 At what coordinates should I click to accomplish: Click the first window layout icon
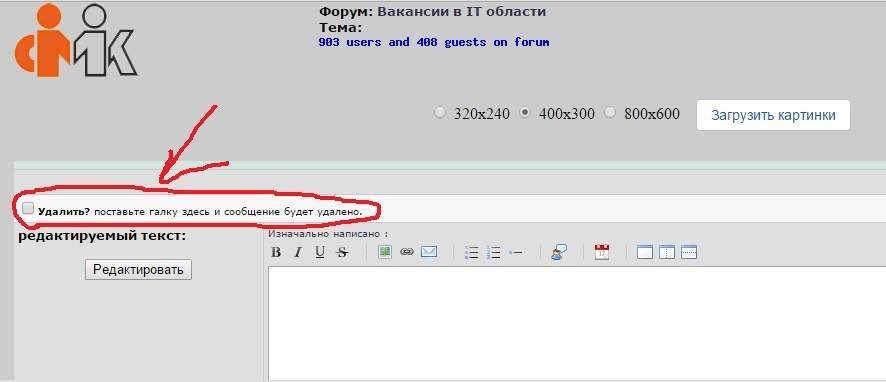point(645,252)
